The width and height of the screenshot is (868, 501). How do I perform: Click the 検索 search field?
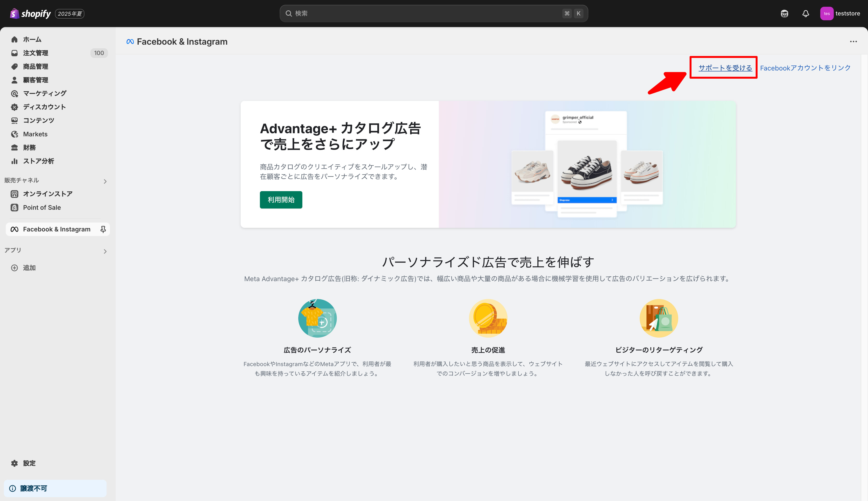[434, 14]
